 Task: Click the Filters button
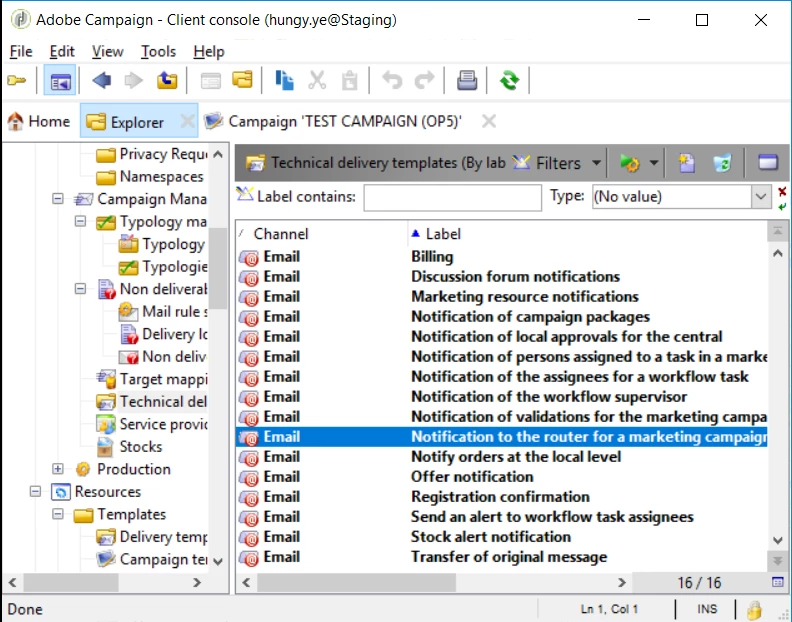547,163
